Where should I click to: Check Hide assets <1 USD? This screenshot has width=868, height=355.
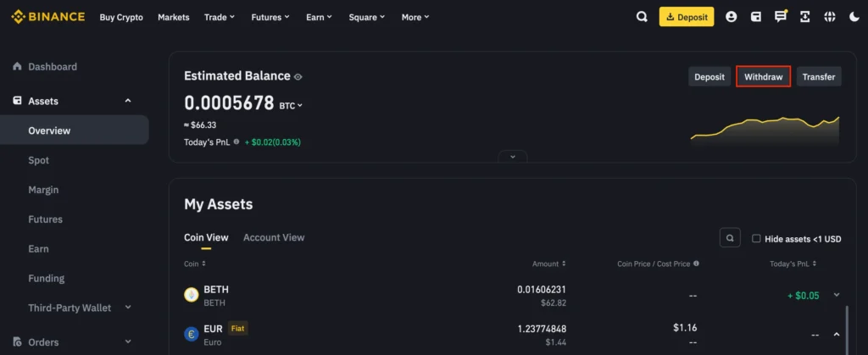(x=756, y=238)
